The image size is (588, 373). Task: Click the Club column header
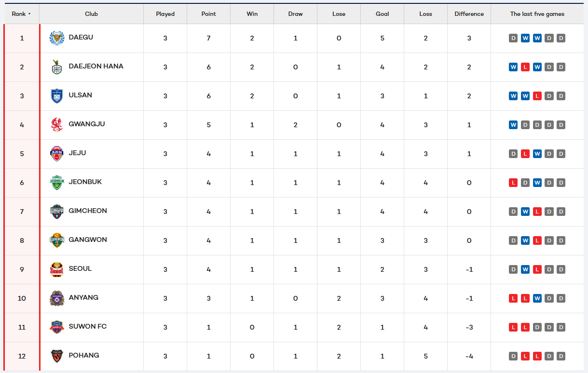coord(91,14)
